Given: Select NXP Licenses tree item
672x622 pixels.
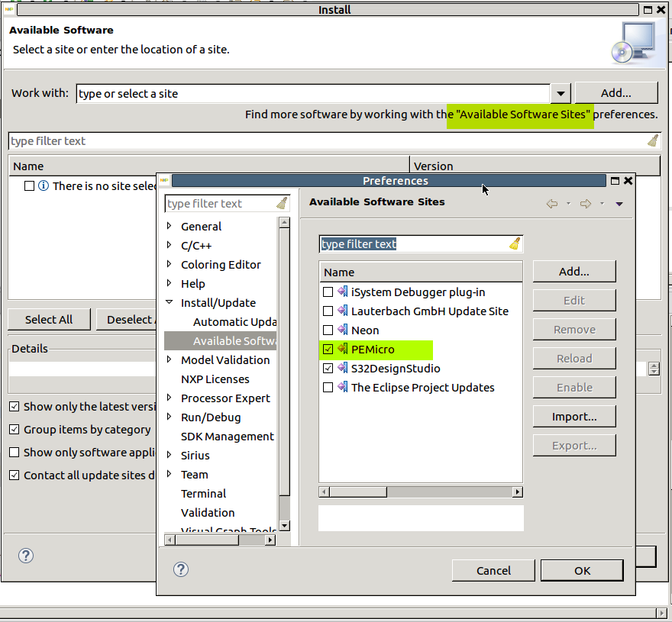Looking at the screenshot, I should (215, 379).
